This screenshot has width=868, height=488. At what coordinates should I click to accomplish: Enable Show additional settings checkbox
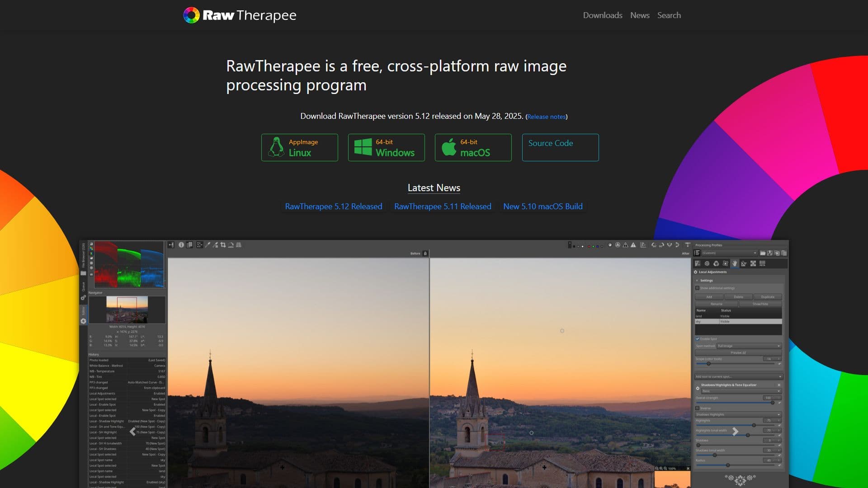697,288
